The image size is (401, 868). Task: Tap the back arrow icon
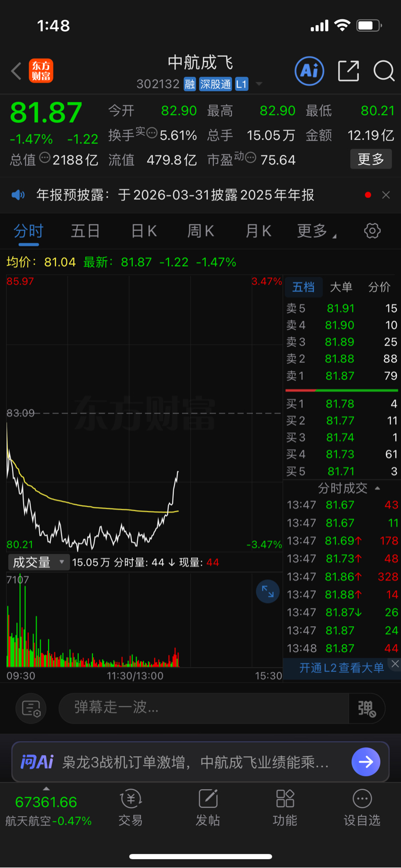[16, 71]
